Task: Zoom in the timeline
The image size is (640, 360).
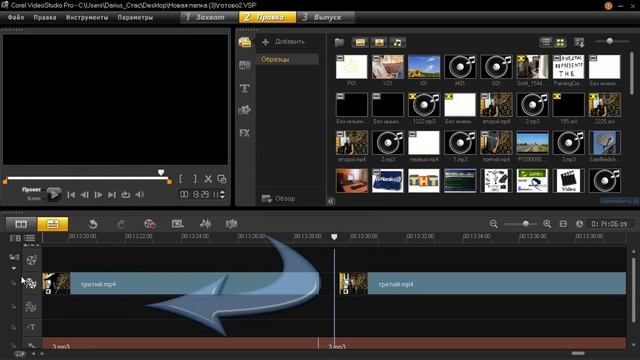Action: pyautogui.click(x=547, y=224)
